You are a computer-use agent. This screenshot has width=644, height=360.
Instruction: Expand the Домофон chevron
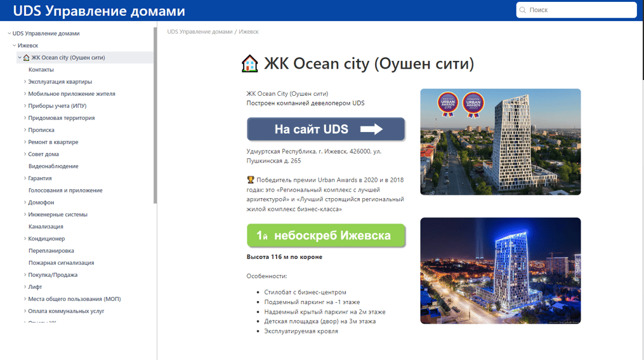25,202
